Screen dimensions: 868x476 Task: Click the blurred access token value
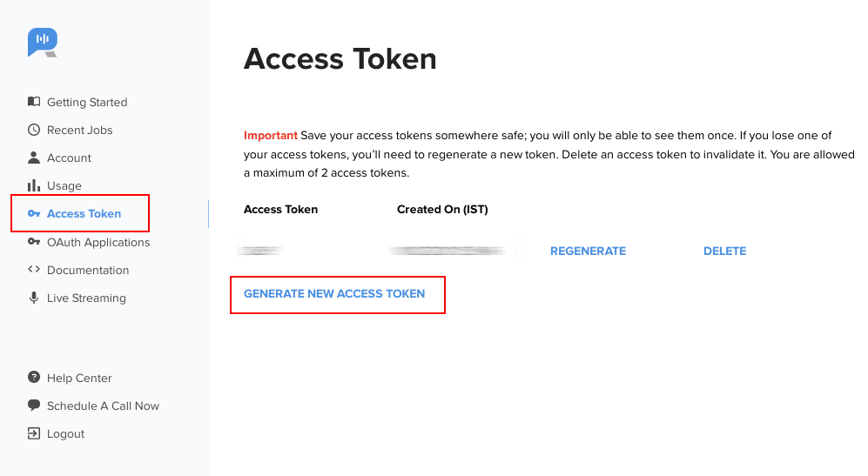(x=262, y=251)
